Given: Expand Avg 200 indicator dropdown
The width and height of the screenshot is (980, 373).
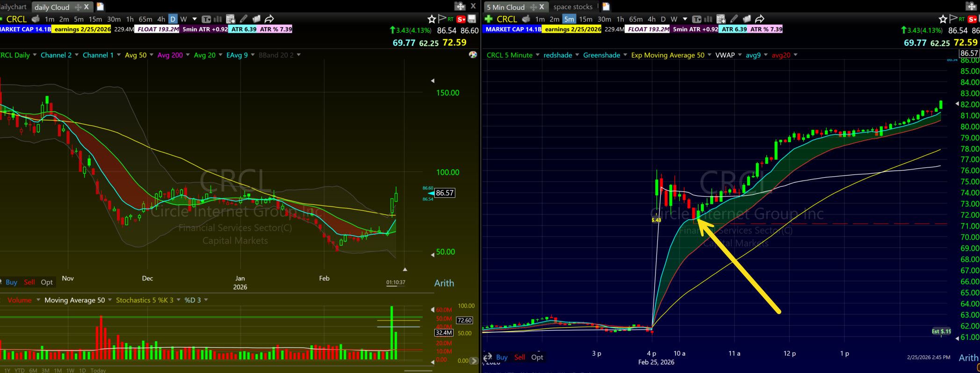Looking at the screenshot, I should tap(187, 55).
